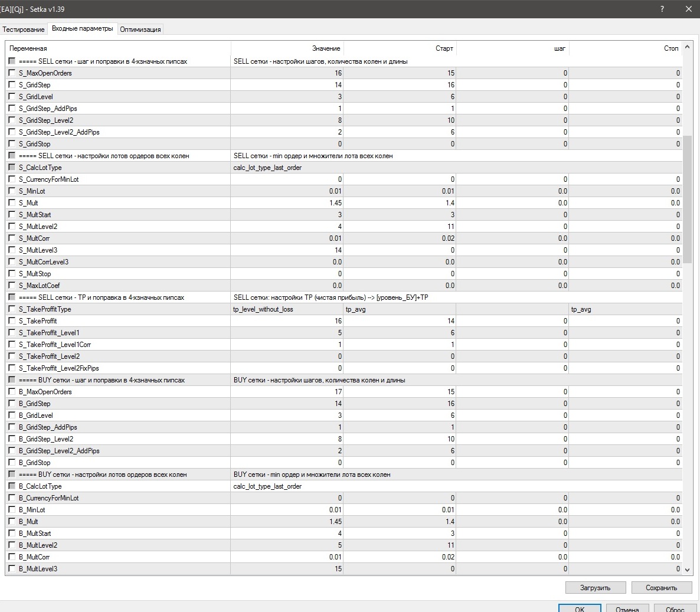The height and width of the screenshot is (612, 700).
Task: Click the Стоп column header
Action: (x=626, y=48)
